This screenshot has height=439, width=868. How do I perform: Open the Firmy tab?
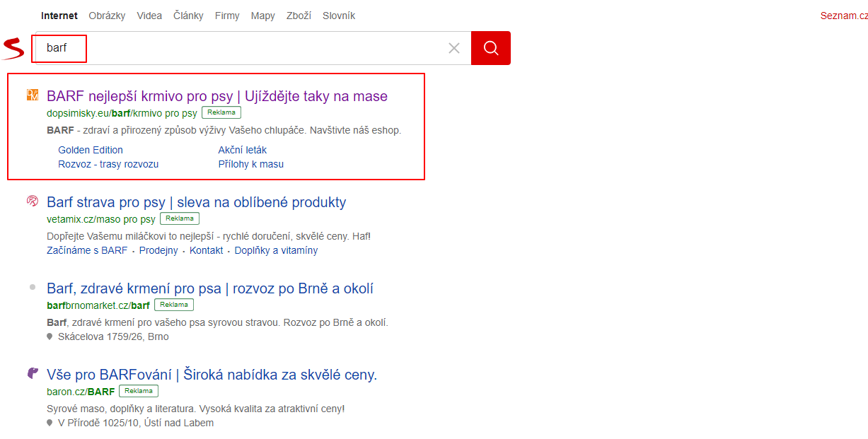click(227, 16)
